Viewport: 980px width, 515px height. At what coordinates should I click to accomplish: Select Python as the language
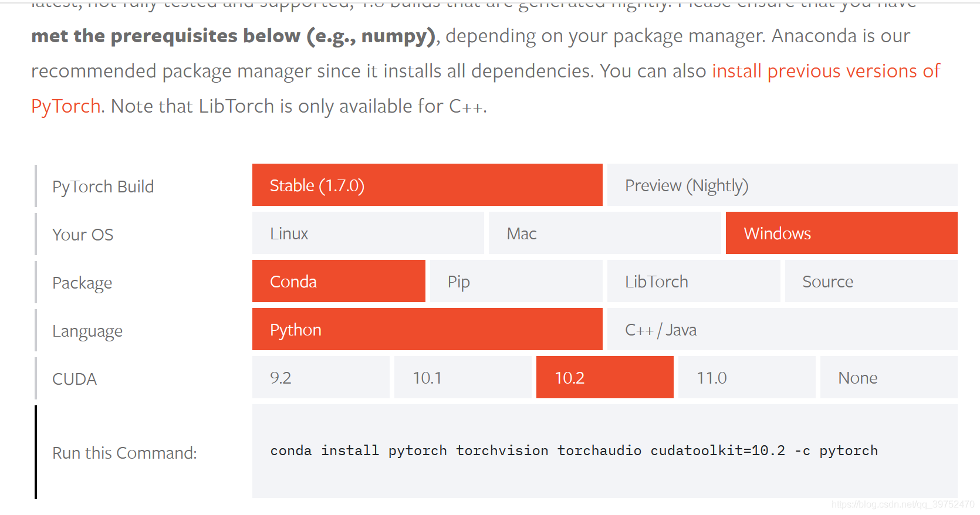427,329
